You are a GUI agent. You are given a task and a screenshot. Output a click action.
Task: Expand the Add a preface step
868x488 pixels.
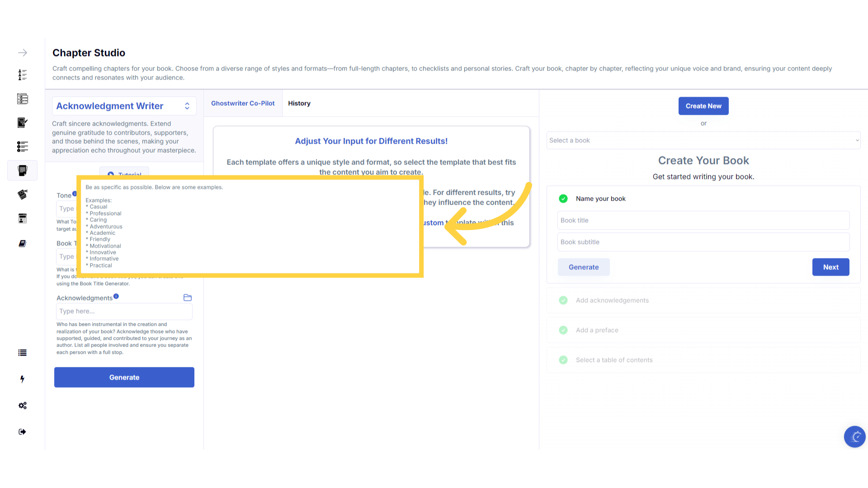(597, 330)
